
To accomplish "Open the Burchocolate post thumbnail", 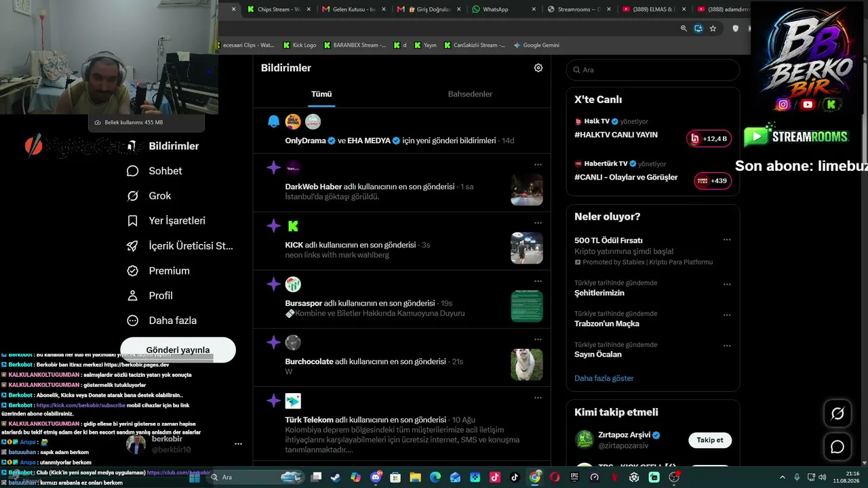I will (x=527, y=365).
